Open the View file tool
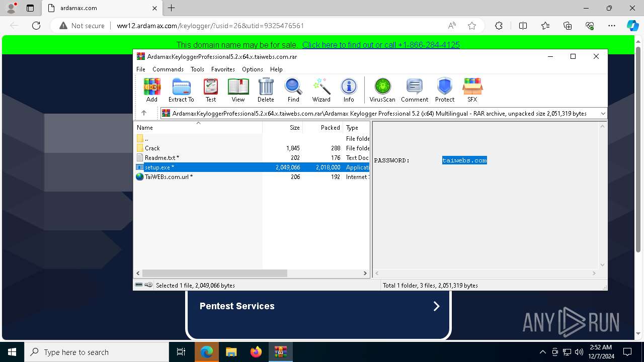The image size is (644, 362). point(238,90)
